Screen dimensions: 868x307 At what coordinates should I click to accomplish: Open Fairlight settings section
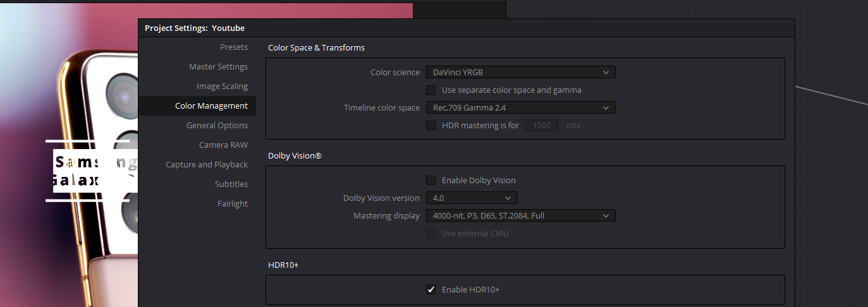pyautogui.click(x=233, y=204)
